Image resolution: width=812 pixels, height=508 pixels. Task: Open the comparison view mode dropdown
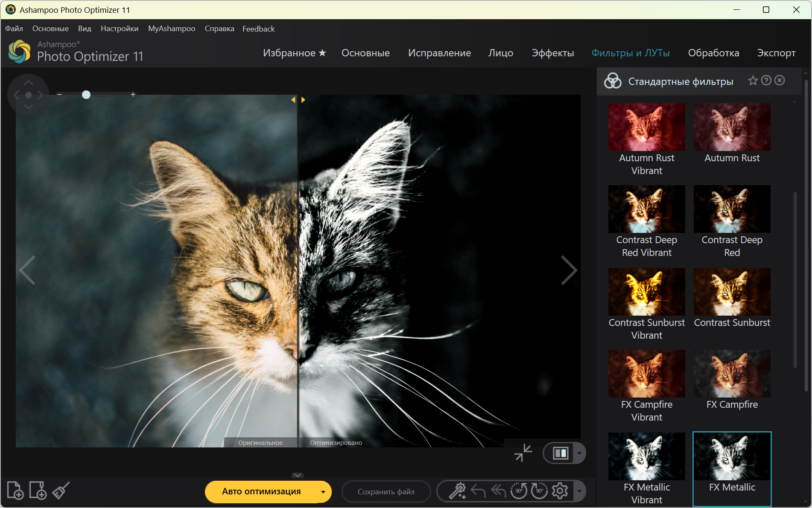tap(579, 453)
